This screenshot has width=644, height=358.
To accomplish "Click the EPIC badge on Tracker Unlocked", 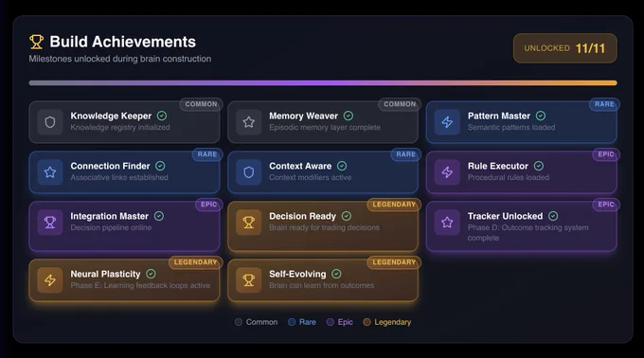I will (x=606, y=205).
